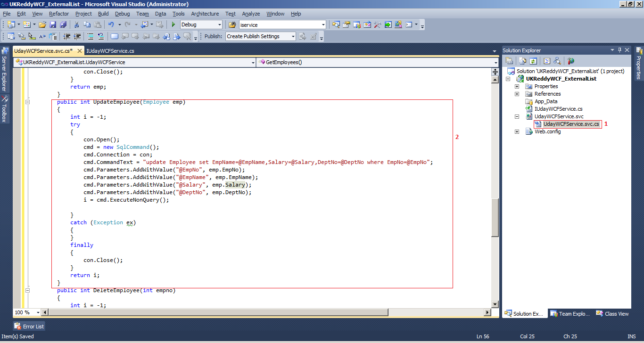
Task: Open the Architecture menu
Action: (x=205, y=14)
